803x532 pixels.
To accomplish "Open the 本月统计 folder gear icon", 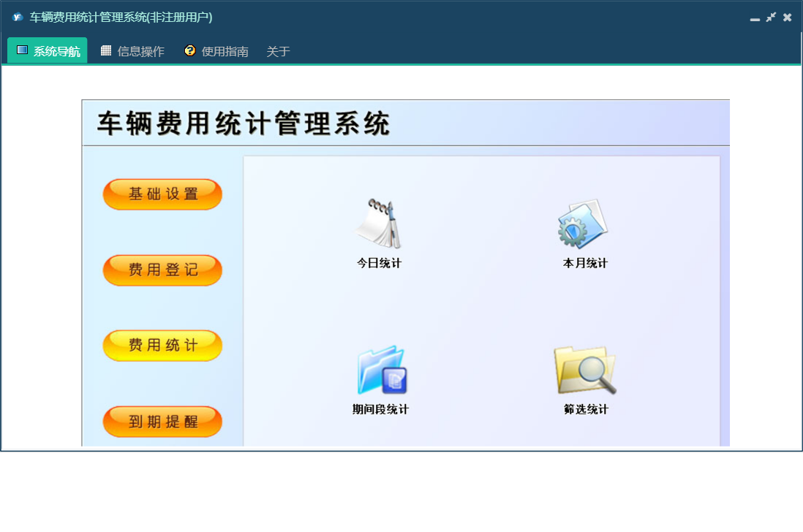I will point(584,224).
